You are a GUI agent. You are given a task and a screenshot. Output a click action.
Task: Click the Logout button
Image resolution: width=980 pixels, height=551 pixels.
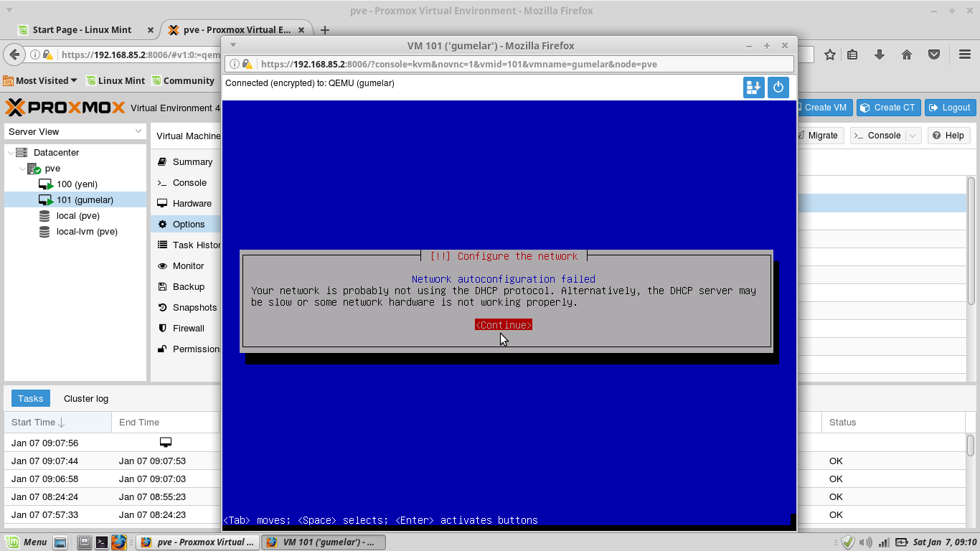tap(950, 108)
